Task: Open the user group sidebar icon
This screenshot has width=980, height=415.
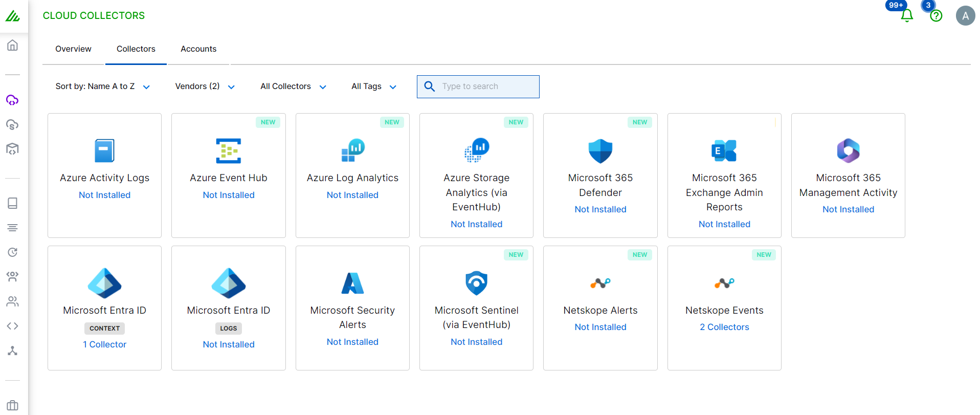Action: [x=13, y=277]
